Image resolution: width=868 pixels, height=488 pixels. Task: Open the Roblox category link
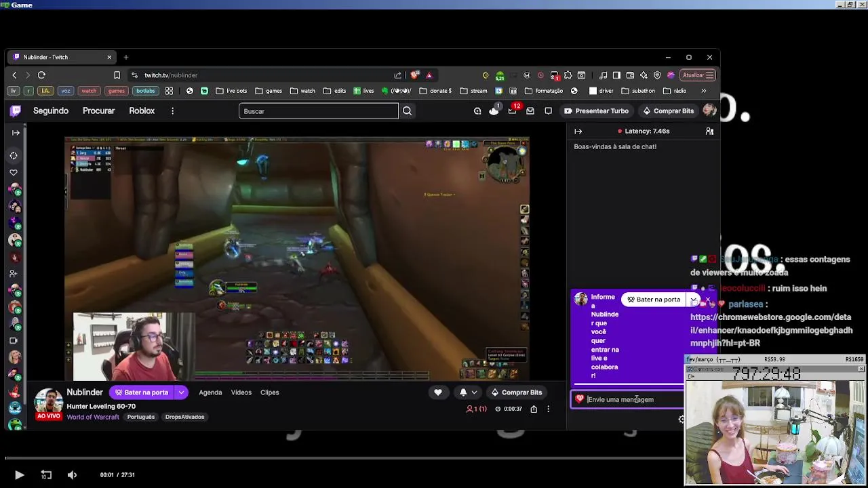click(x=142, y=110)
